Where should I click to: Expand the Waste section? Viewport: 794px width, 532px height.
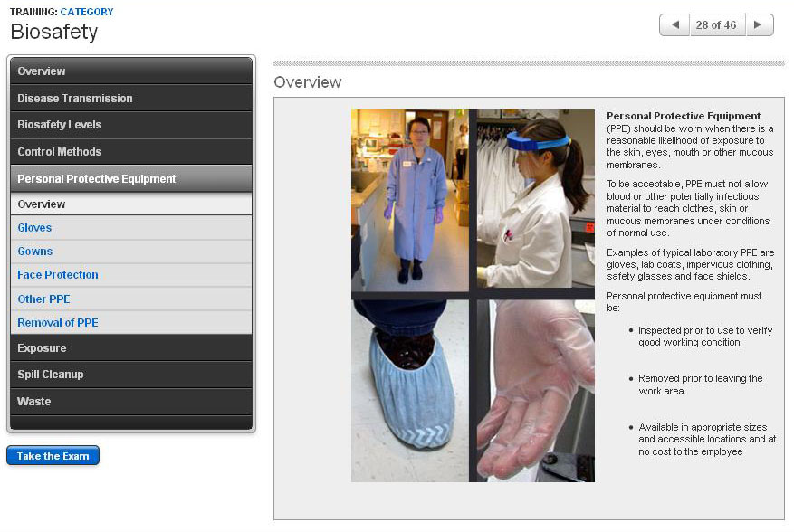click(x=131, y=402)
